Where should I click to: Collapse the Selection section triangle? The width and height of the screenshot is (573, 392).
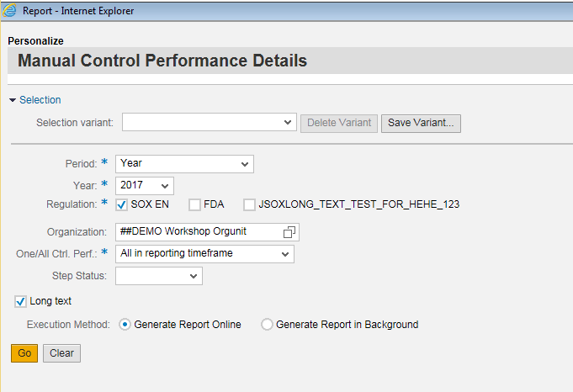pyautogui.click(x=13, y=100)
